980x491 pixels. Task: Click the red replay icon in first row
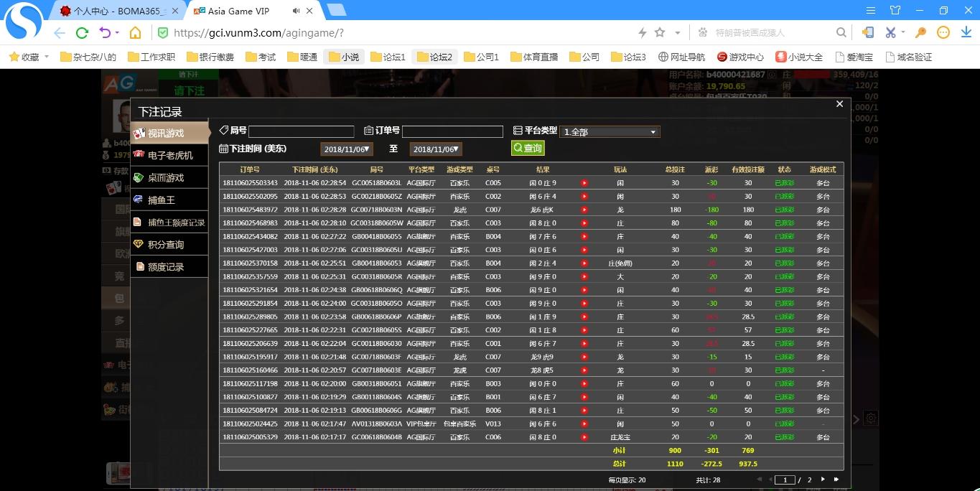coord(584,183)
